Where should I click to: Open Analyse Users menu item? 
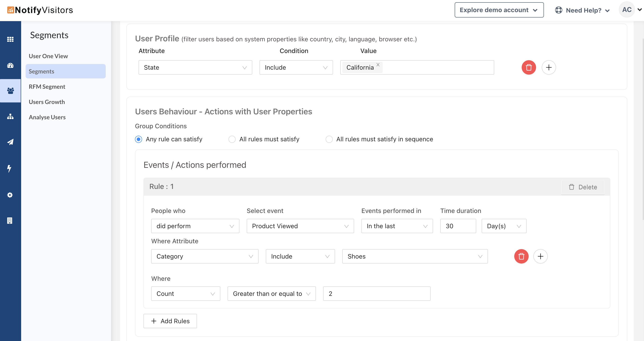(47, 117)
